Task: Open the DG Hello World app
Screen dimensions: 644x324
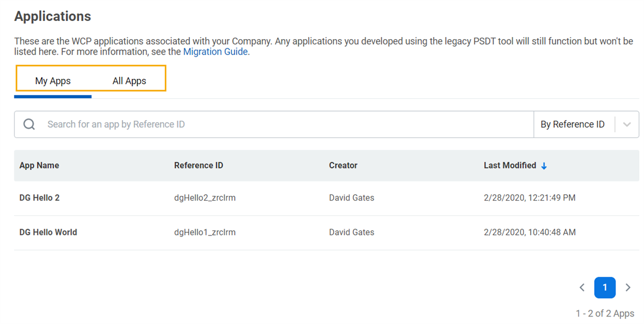Action: [x=48, y=232]
